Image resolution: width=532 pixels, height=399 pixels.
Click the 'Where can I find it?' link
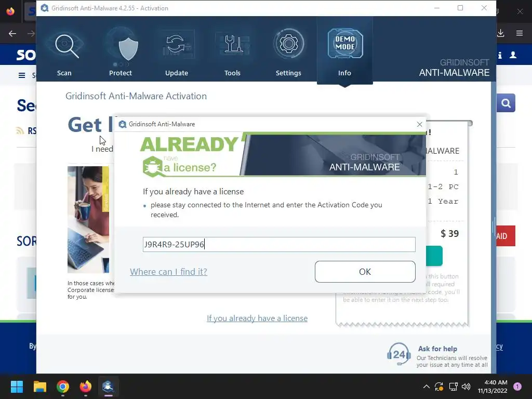point(168,272)
